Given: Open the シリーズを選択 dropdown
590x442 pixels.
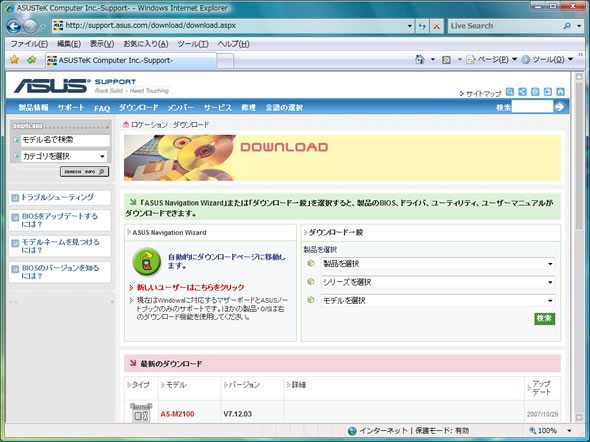Looking at the screenshot, I should click(x=437, y=282).
